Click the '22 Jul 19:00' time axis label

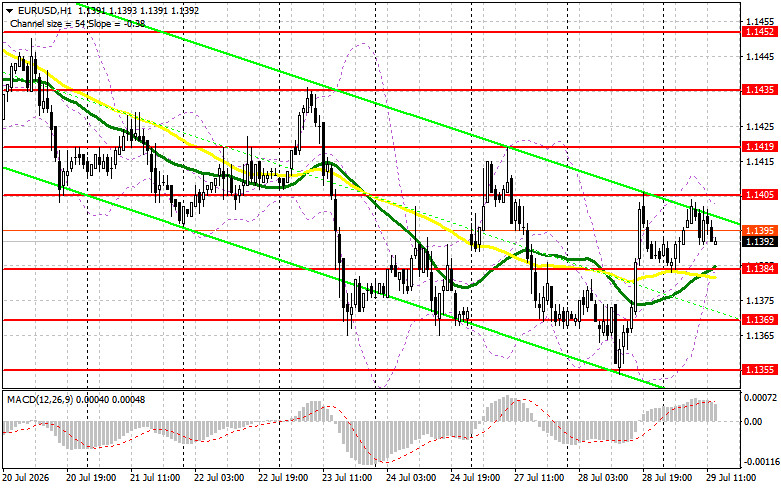coord(283,478)
